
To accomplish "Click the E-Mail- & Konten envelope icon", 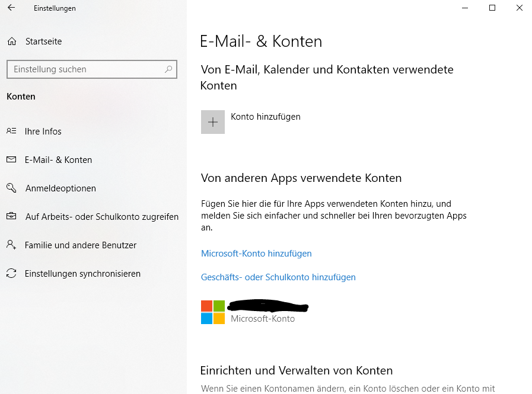I will click(11, 160).
